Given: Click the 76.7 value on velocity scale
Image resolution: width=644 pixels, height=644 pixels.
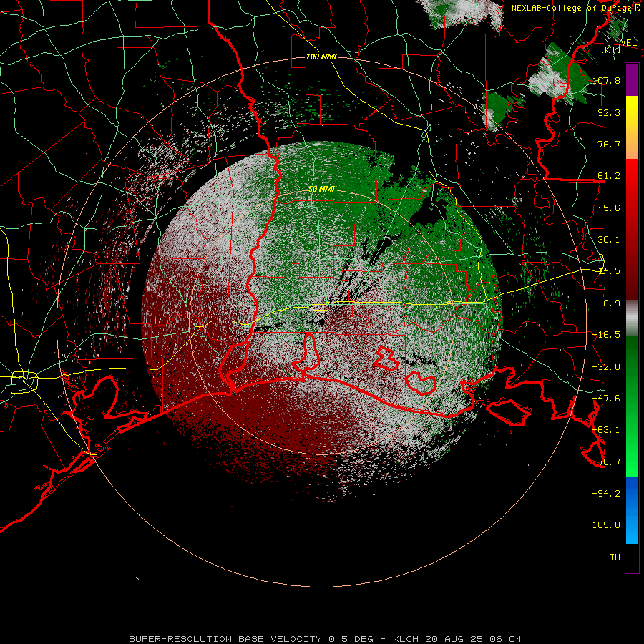Looking at the screenshot, I should 609,144.
